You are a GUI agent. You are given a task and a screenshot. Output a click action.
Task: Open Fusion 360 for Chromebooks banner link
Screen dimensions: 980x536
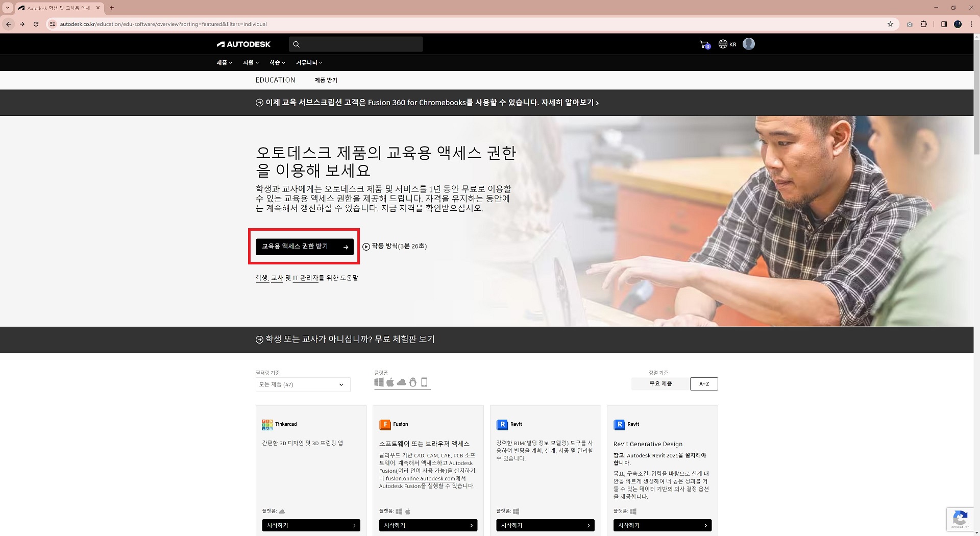tap(427, 103)
